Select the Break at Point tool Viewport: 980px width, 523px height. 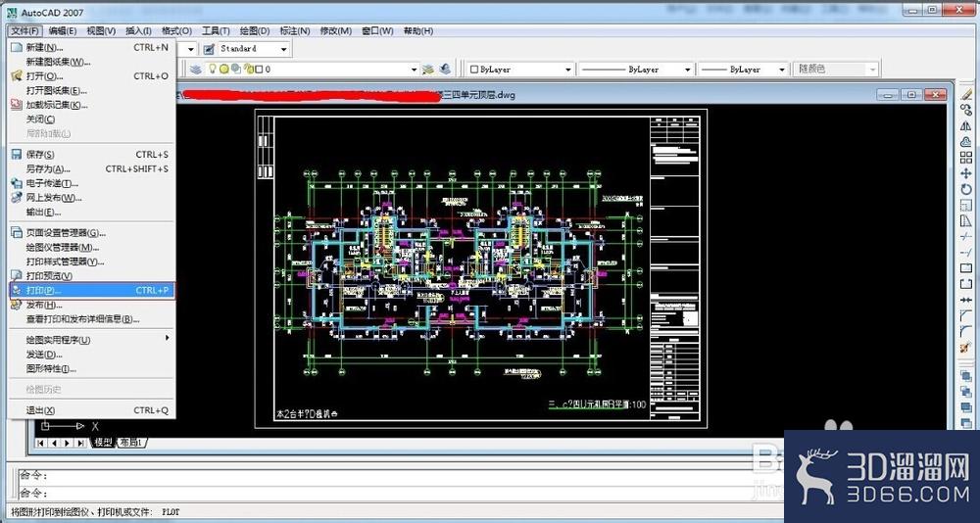click(966, 268)
